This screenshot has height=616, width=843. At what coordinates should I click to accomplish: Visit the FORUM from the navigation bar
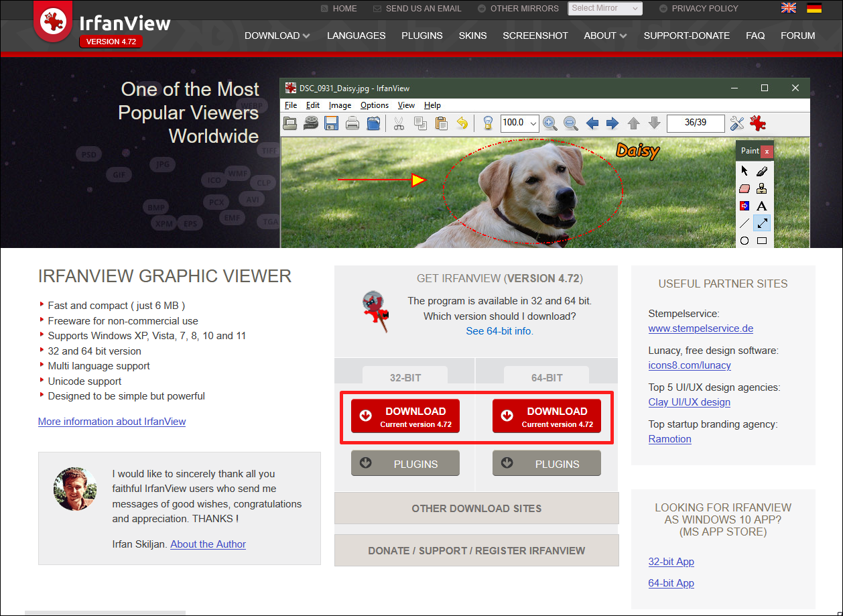798,36
